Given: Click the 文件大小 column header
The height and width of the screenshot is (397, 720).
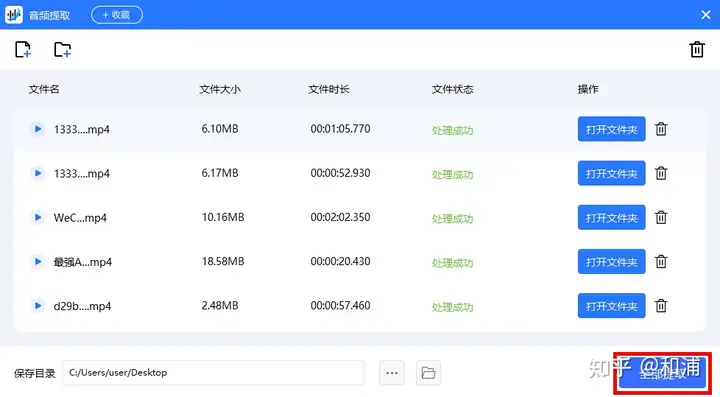Looking at the screenshot, I should coord(220,89).
